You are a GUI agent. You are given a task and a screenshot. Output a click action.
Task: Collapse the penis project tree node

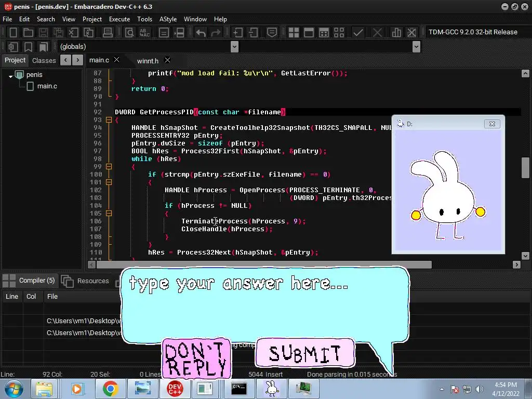(x=10, y=76)
